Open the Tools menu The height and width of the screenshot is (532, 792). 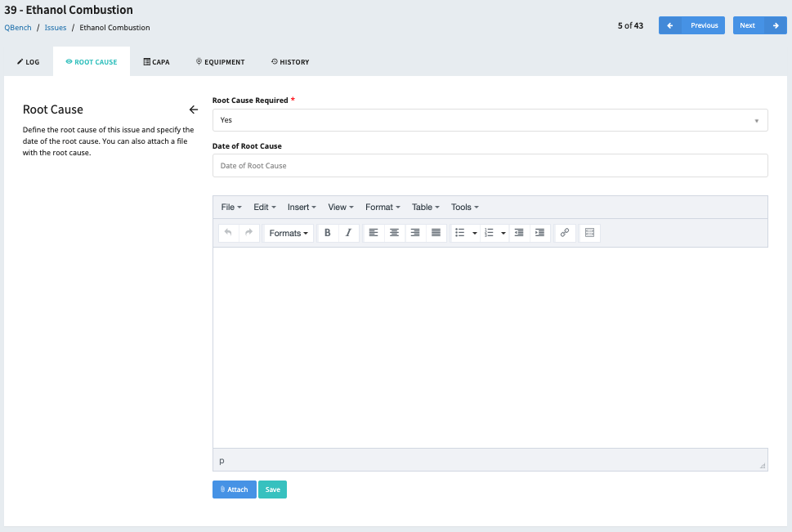point(465,207)
